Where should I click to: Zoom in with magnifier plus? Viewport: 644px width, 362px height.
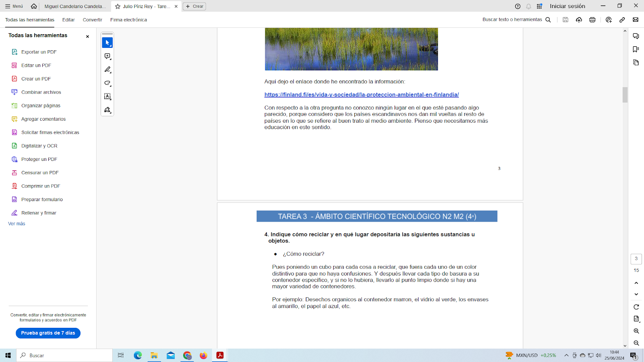point(636,331)
